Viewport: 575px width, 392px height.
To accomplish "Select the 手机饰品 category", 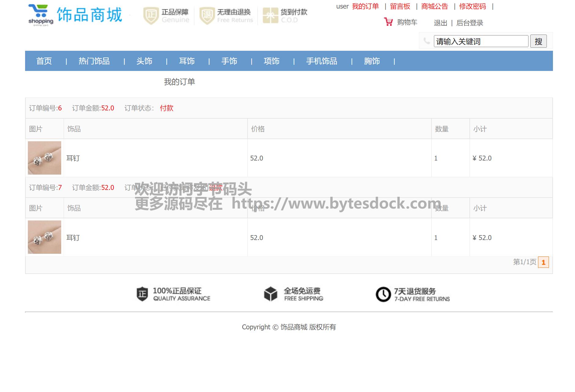I will tap(322, 61).
